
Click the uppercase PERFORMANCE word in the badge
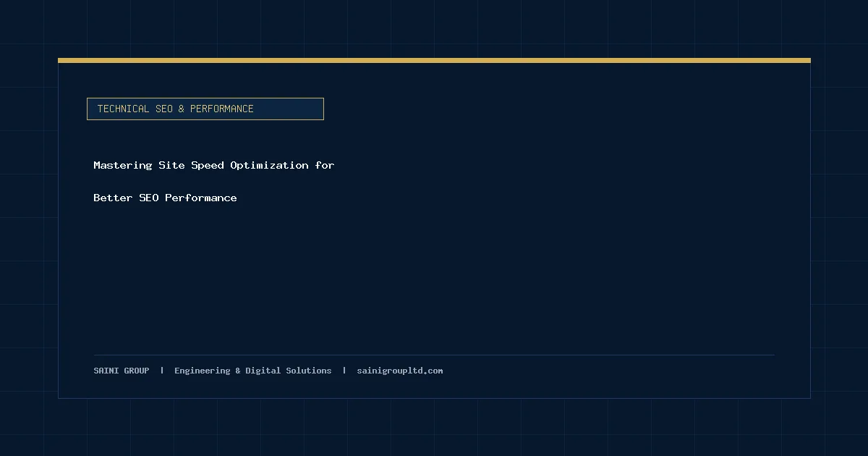pos(222,109)
